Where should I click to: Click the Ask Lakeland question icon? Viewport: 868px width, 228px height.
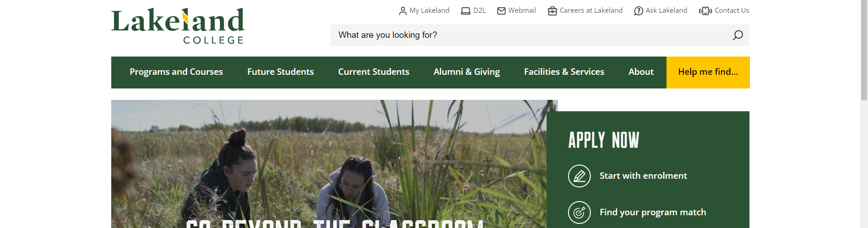pyautogui.click(x=639, y=11)
